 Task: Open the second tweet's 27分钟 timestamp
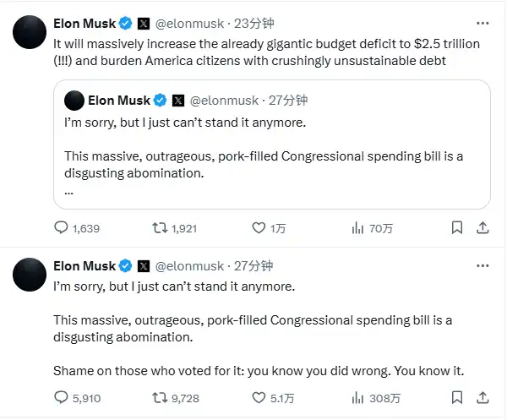click(x=255, y=266)
